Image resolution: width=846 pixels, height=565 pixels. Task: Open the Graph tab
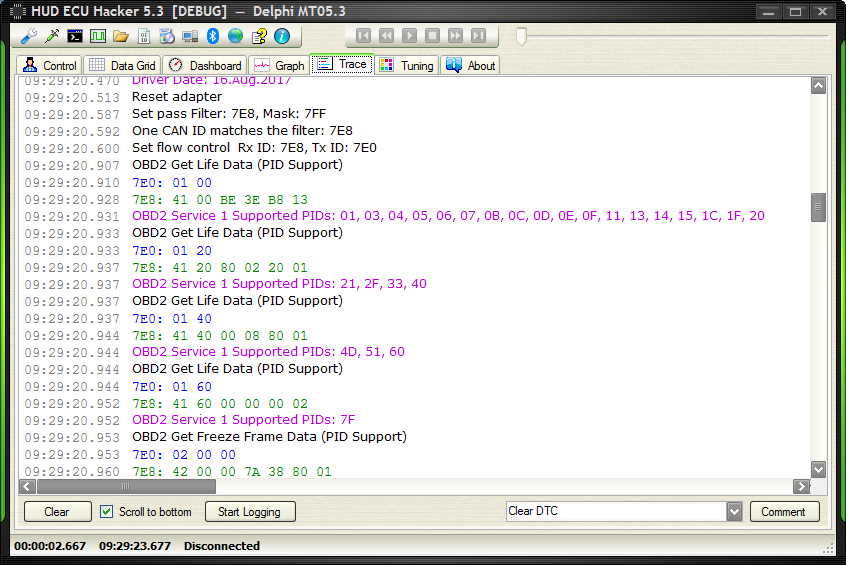[x=279, y=65]
